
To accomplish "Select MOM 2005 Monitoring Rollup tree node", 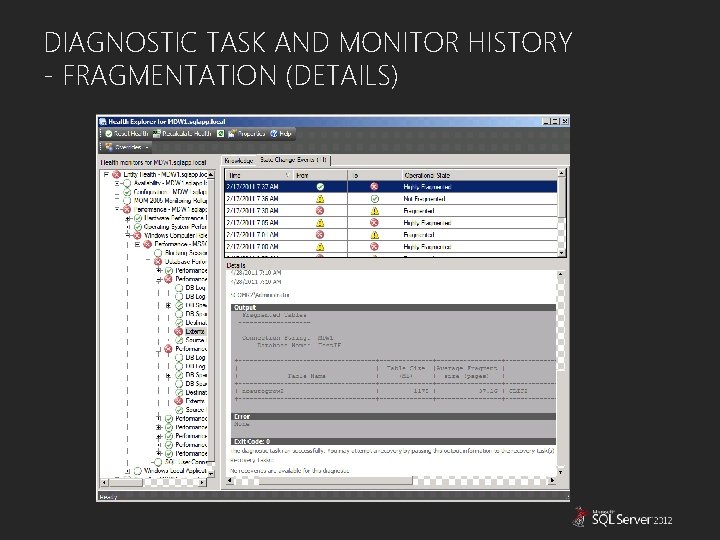I will (170, 201).
